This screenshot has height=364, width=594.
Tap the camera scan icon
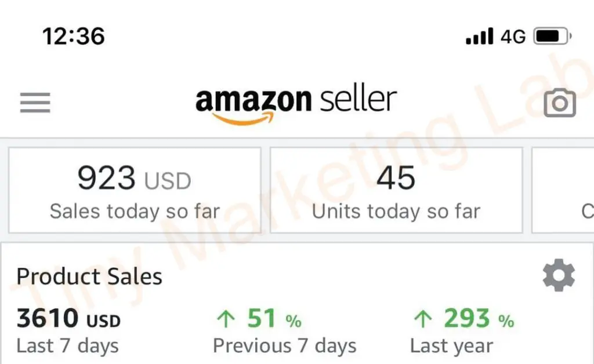coord(560,103)
